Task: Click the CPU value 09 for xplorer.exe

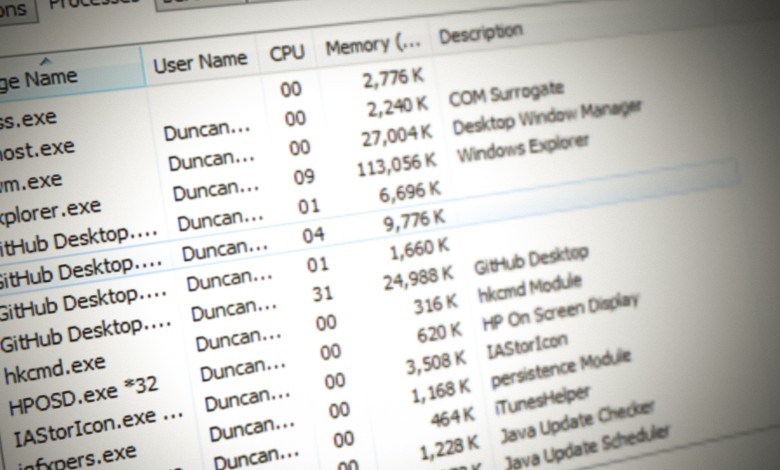Action: pos(304,177)
